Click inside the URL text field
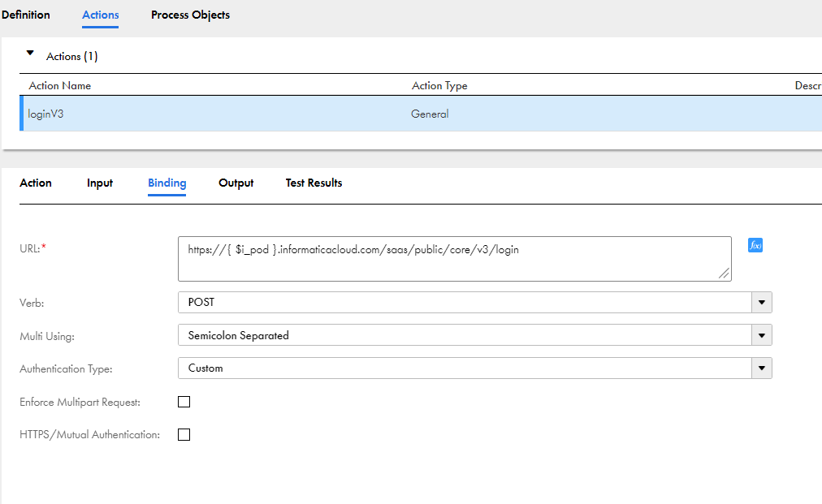822x504 pixels. (455, 259)
